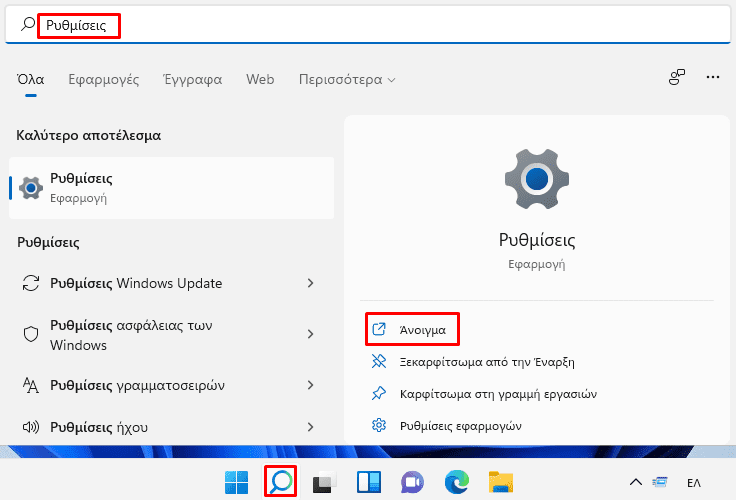Open Ρυθμίσεις ήχου result
This screenshot has width=736, height=500.
tap(171, 427)
